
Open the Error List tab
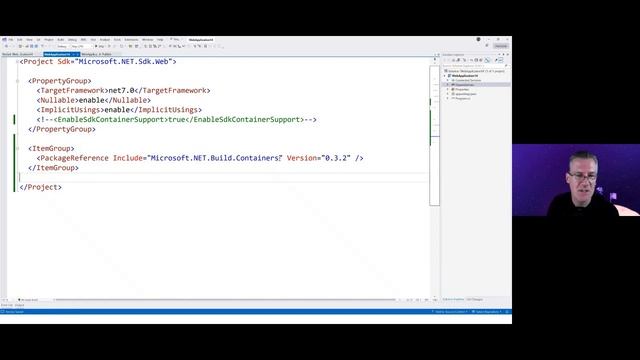click(x=7, y=305)
